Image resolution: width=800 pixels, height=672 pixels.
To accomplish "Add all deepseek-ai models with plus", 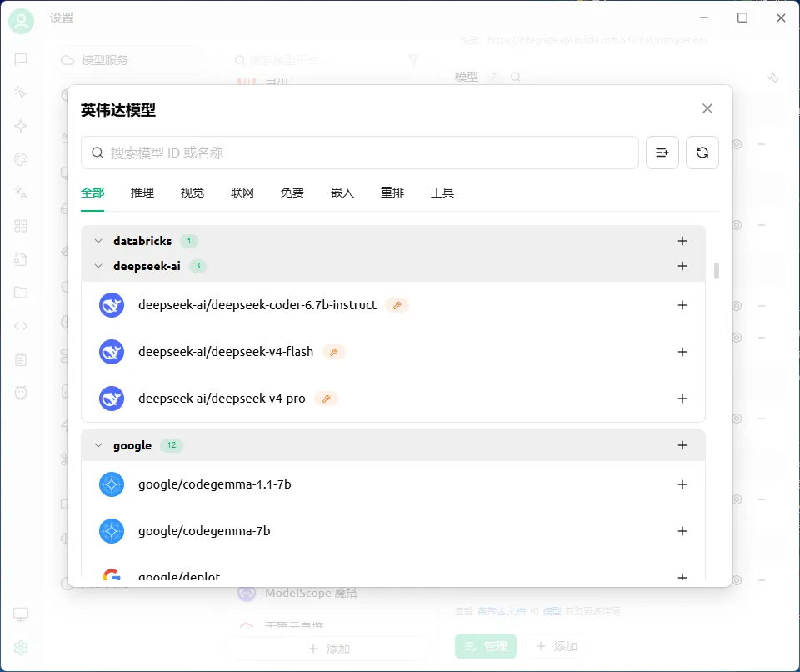I will [682, 266].
